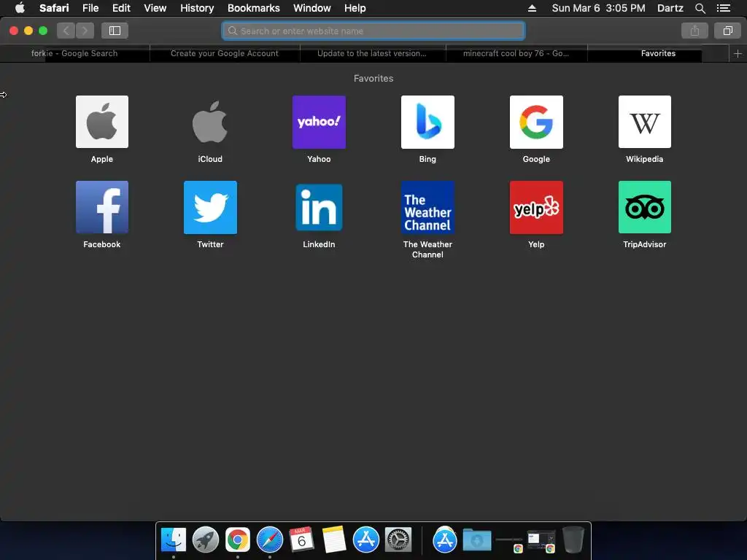This screenshot has width=747, height=560.
Task: Open the History menu
Action: pyautogui.click(x=197, y=8)
